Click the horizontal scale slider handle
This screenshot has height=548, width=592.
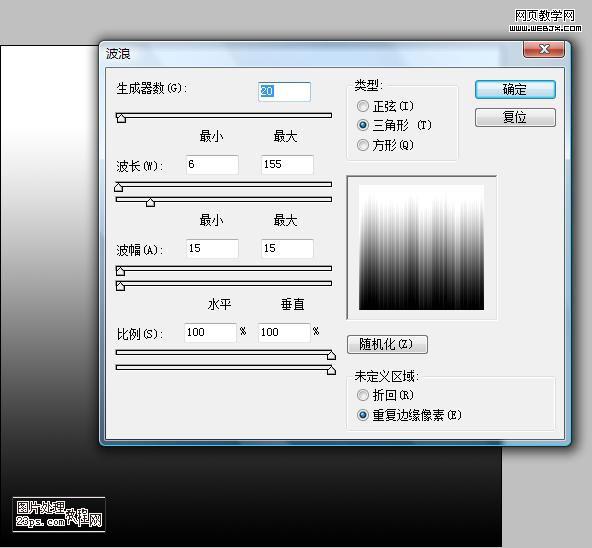click(x=331, y=355)
